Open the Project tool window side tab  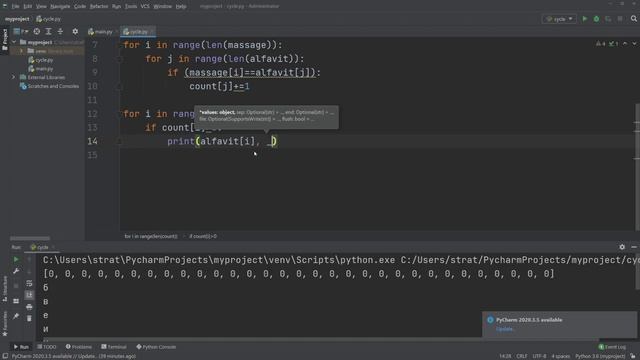(x=4, y=39)
